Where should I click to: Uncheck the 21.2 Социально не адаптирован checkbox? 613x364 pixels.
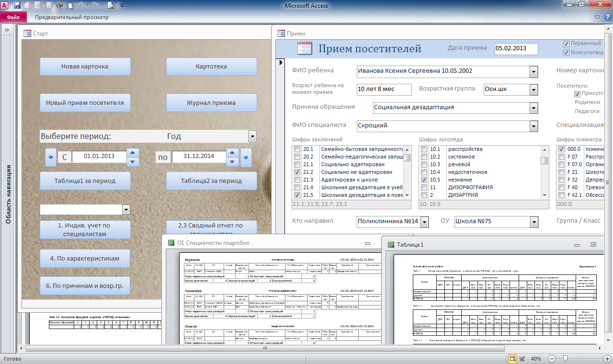point(297,172)
